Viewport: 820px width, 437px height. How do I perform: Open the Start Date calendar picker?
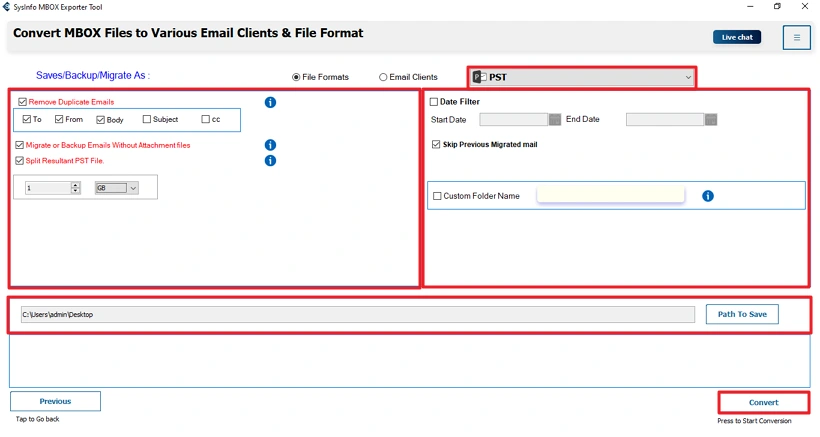pyautogui.click(x=555, y=120)
